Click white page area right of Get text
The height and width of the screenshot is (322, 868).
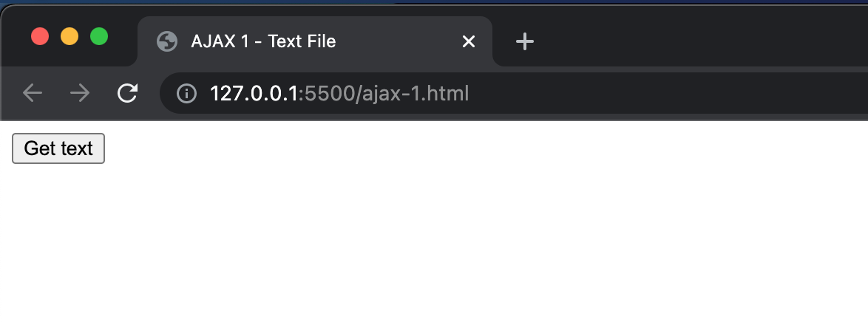(x=443, y=148)
